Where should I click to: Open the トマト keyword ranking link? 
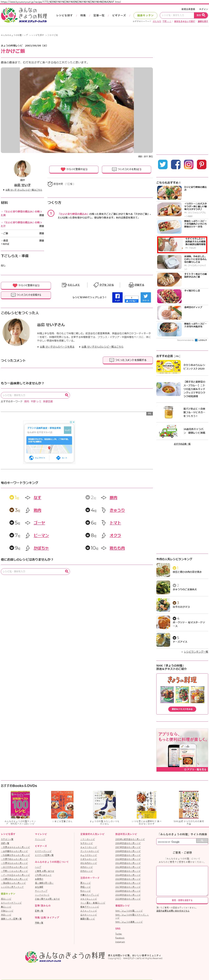click(115, 523)
